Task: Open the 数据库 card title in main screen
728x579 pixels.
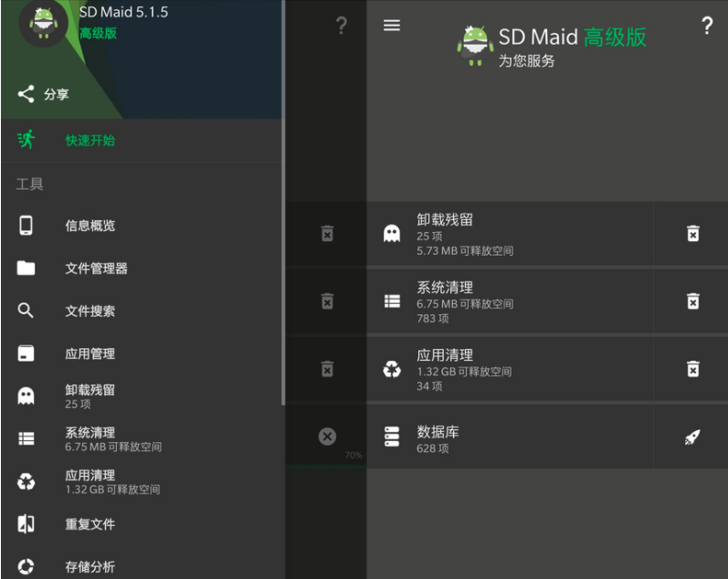Action: click(x=438, y=431)
